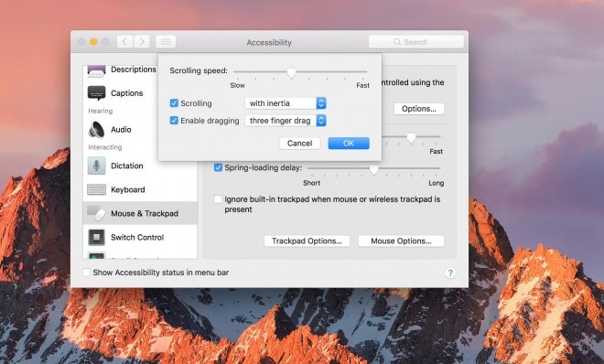Click the back navigation arrow

pyautogui.click(x=124, y=41)
